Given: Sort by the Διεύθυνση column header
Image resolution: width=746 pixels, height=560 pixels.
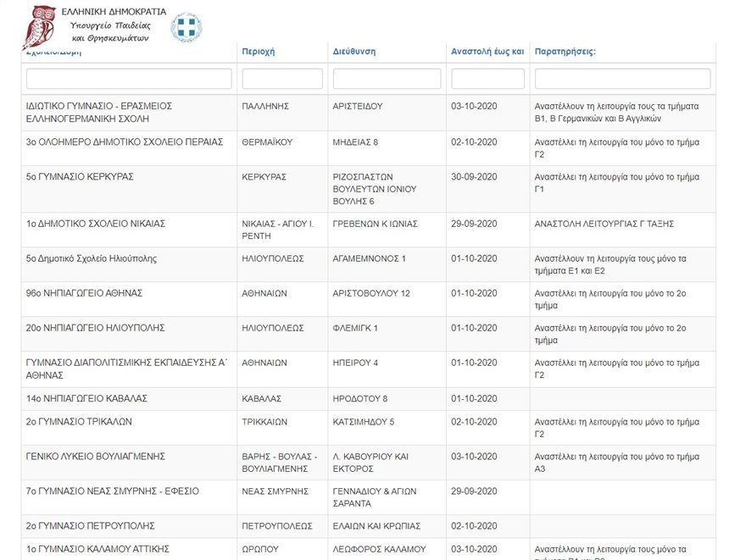Looking at the screenshot, I should [x=354, y=52].
